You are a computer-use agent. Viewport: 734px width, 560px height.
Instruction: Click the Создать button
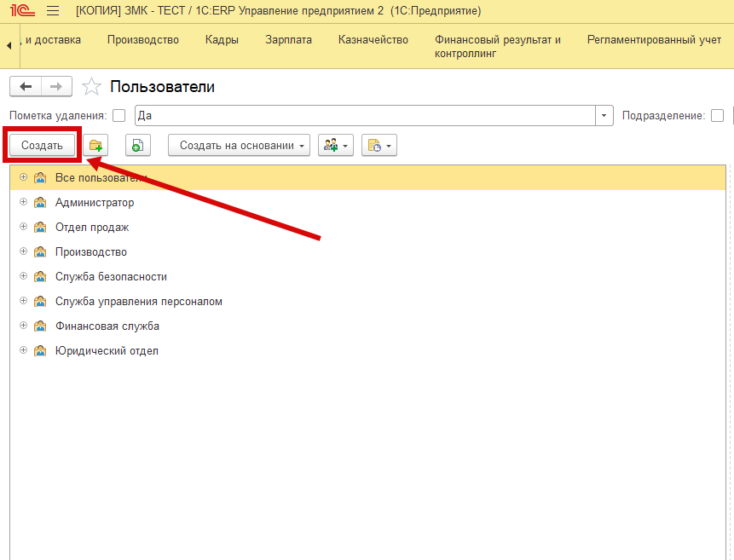pos(42,145)
